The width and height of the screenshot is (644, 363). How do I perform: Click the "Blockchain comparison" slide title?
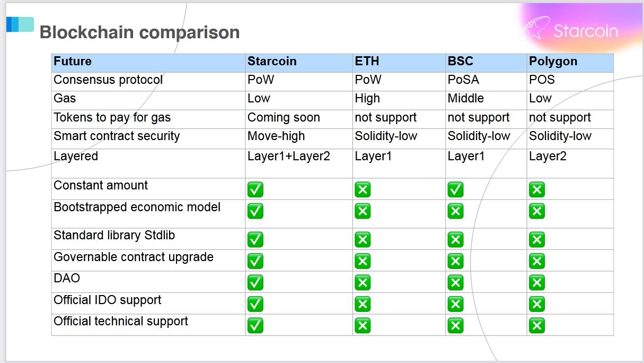point(139,32)
